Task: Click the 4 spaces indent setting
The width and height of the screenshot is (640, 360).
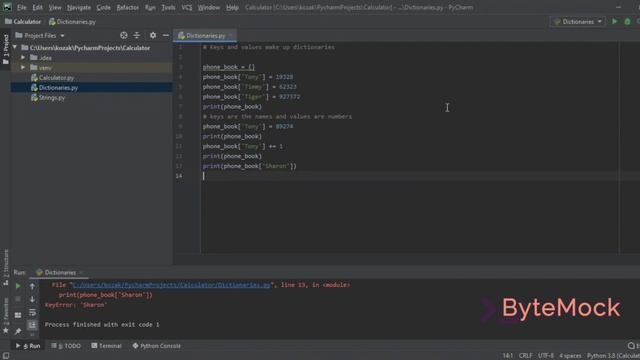Action: [570, 356]
